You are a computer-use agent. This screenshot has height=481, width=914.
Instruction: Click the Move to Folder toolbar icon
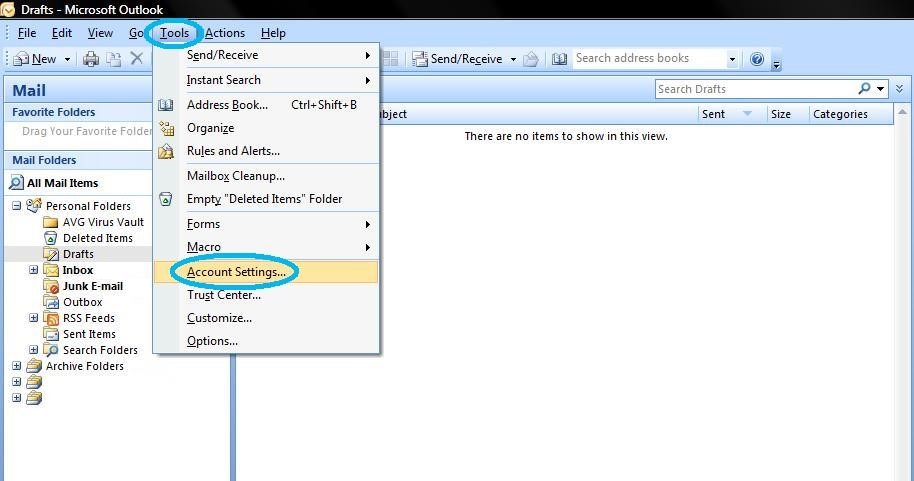point(114,59)
